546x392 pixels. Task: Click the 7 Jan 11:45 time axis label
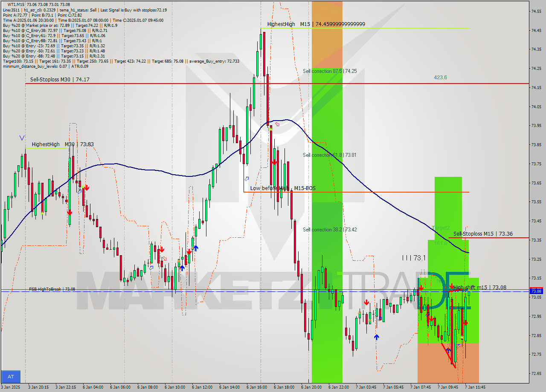[x=475, y=387]
